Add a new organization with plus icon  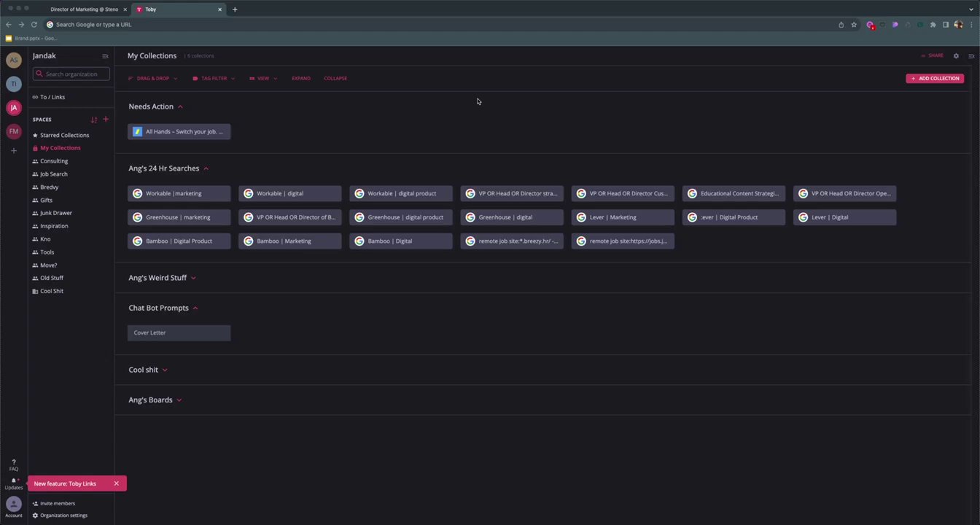(x=13, y=151)
